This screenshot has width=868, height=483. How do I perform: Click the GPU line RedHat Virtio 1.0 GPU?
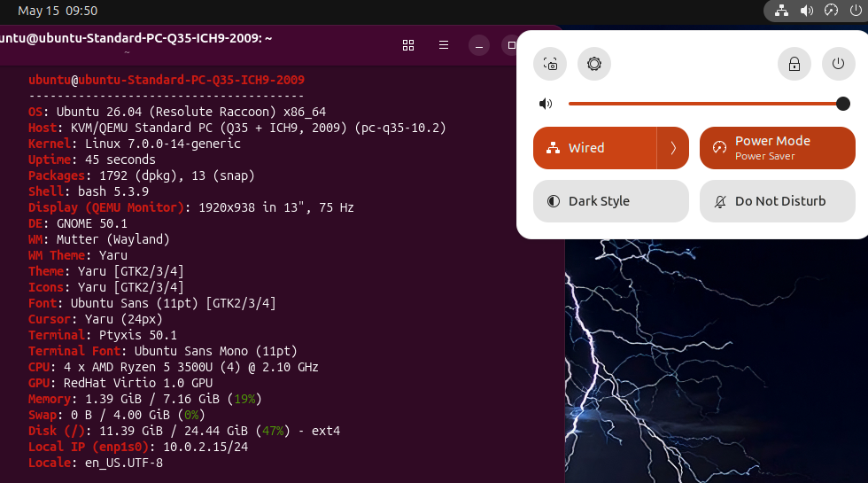(120, 383)
